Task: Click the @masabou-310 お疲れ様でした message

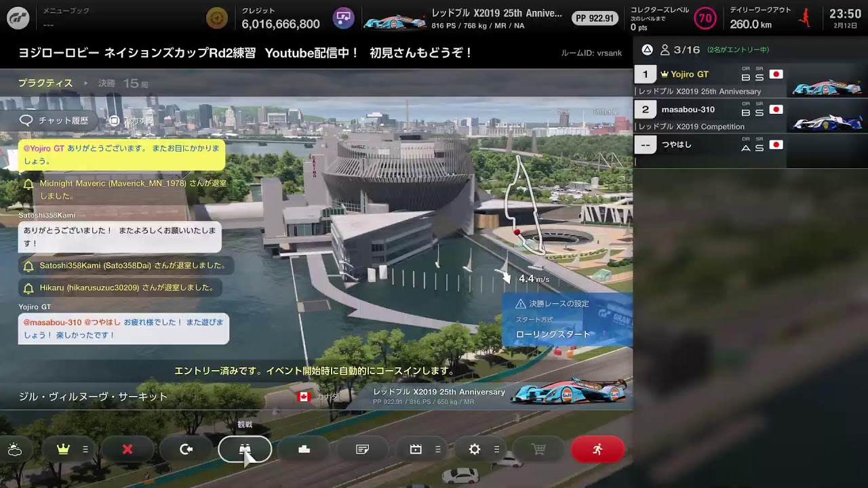Action: [x=123, y=329]
